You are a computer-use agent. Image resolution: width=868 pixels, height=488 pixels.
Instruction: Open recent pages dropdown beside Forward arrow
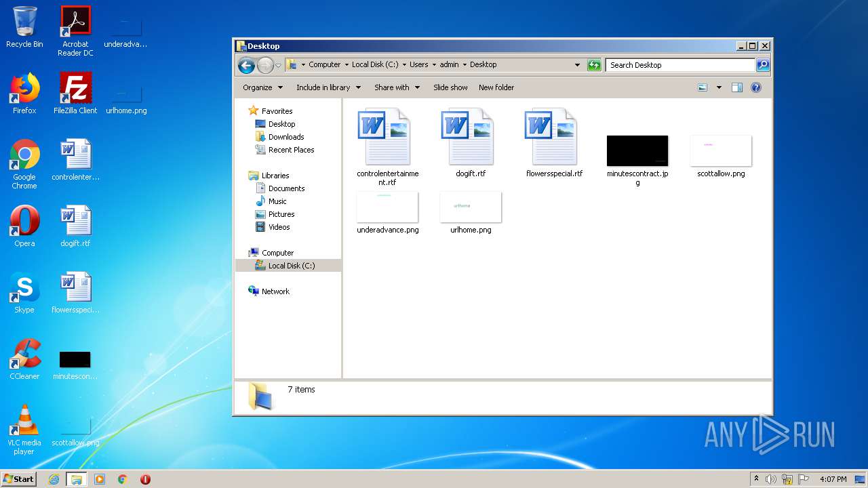(278, 66)
